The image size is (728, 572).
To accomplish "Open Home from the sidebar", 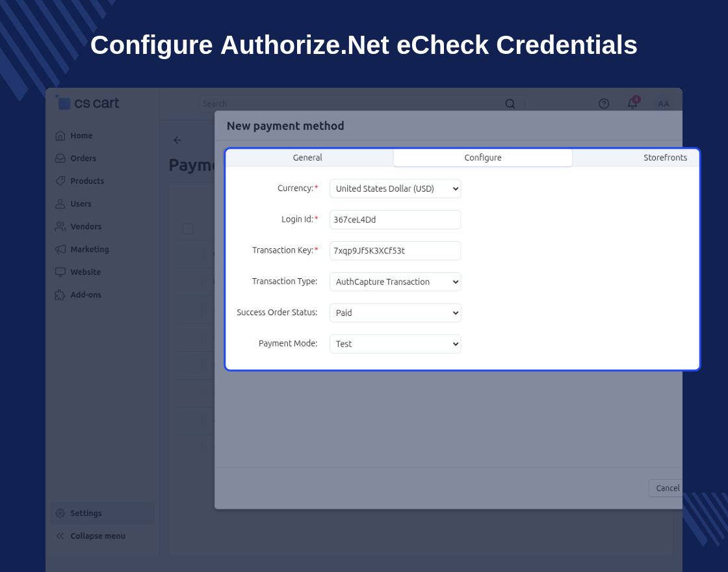I will tap(81, 136).
